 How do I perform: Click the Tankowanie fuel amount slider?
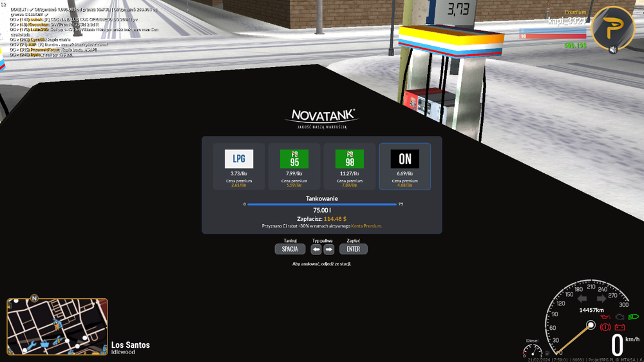pyautogui.click(x=322, y=204)
